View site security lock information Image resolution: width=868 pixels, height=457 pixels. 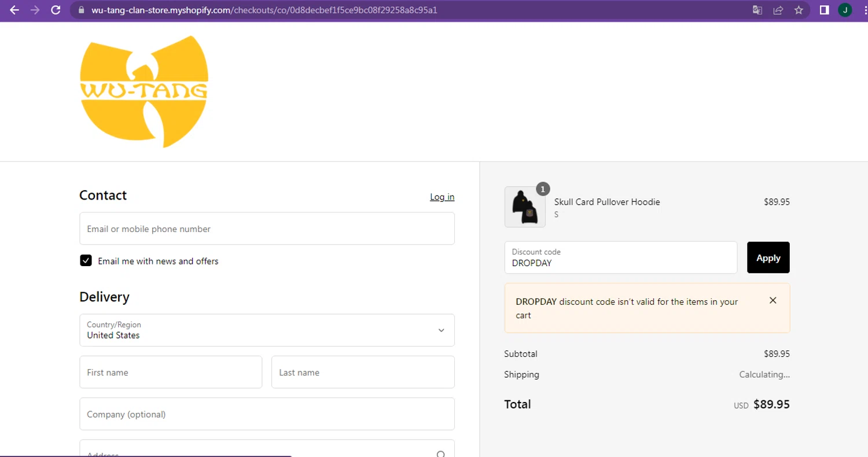(80, 10)
